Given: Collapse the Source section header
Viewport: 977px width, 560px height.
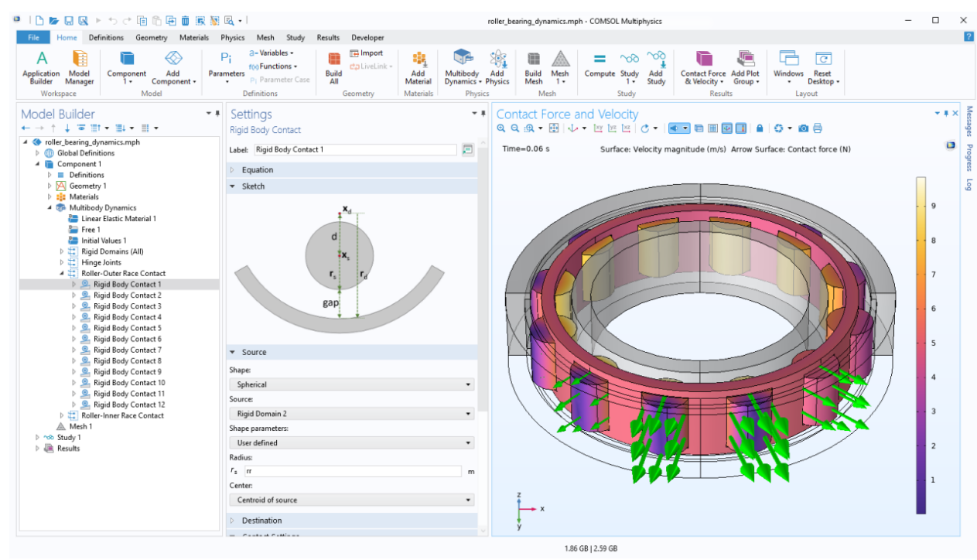Looking at the screenshot, I should [352, 352].
